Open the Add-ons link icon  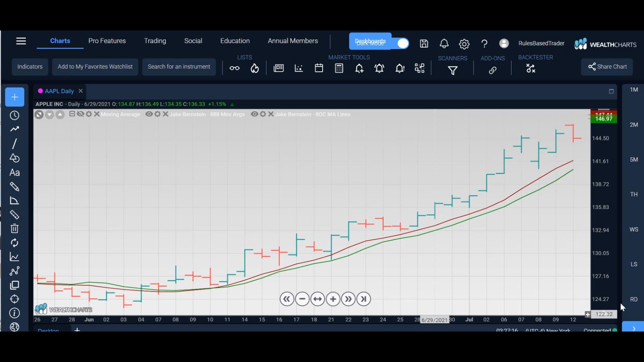click(x=492, y=70)
